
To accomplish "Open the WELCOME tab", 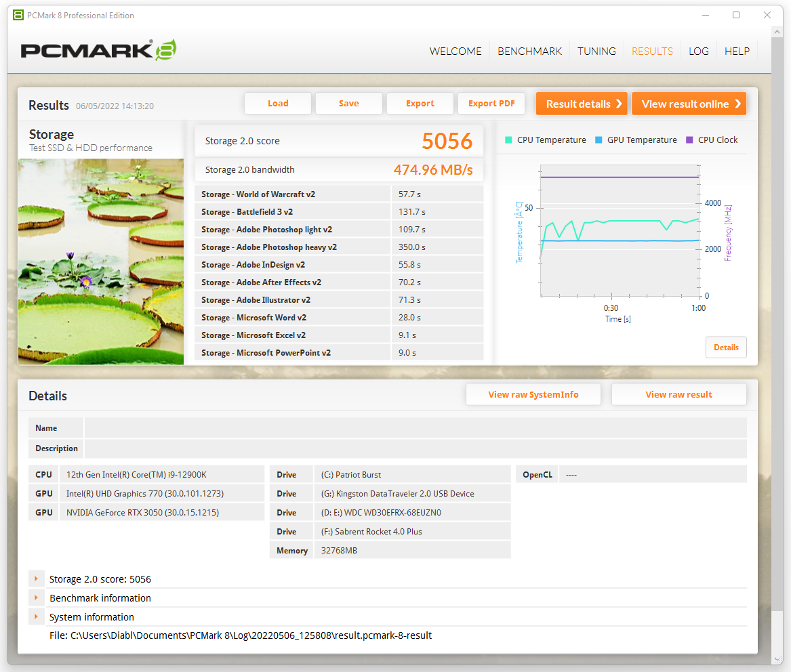I will click(x=455, y=51).
